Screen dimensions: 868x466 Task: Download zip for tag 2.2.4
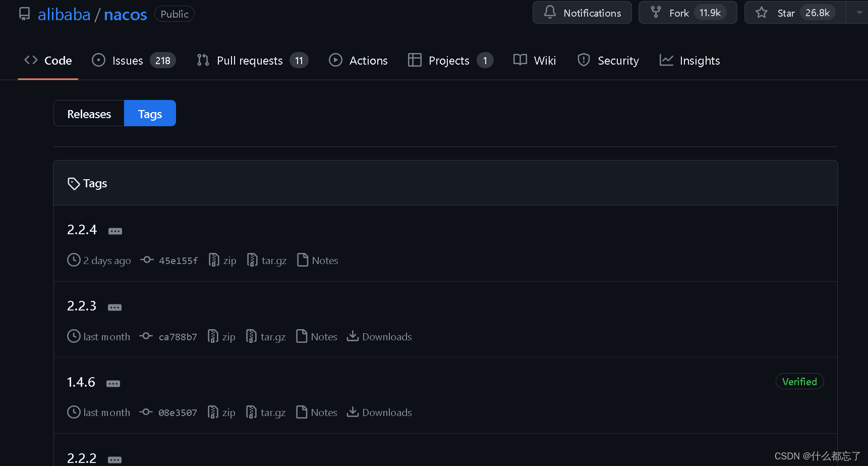(222, 260)
